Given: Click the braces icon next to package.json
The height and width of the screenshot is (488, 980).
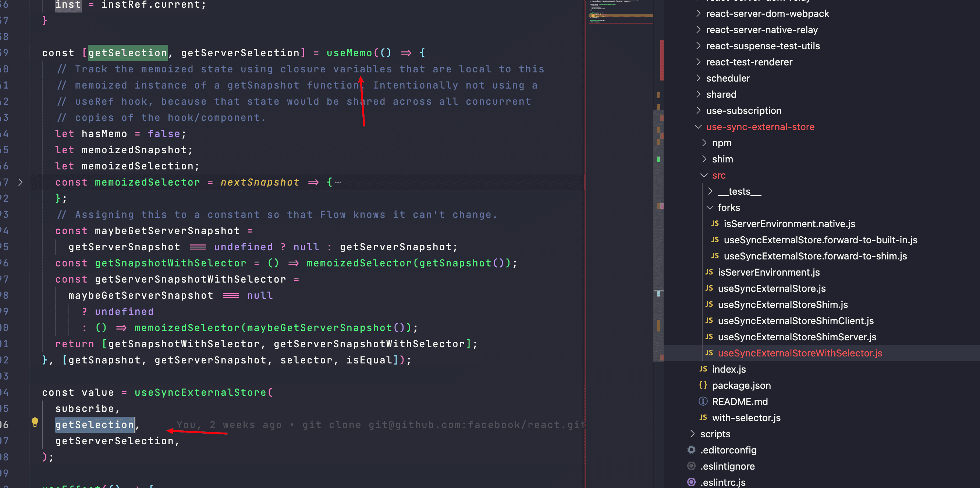Looking at the screenshot, I should click(x=703, y=385).
